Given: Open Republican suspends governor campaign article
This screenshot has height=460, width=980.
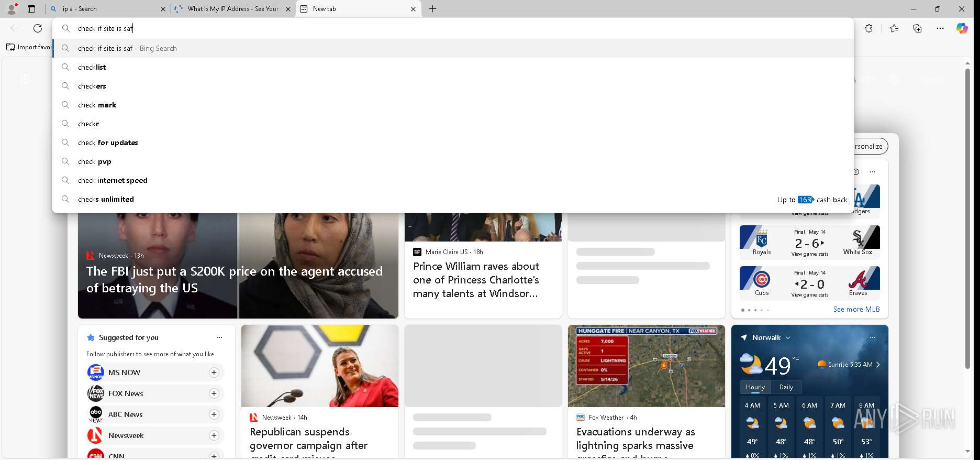Looking at the screenshot, I should [x=309, y=439].
